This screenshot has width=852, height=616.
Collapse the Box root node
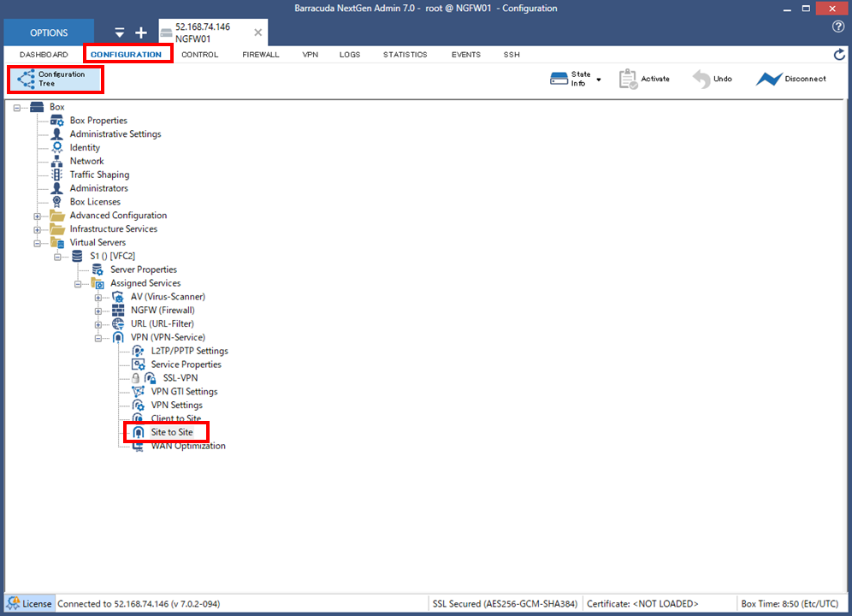coord(17,108)
